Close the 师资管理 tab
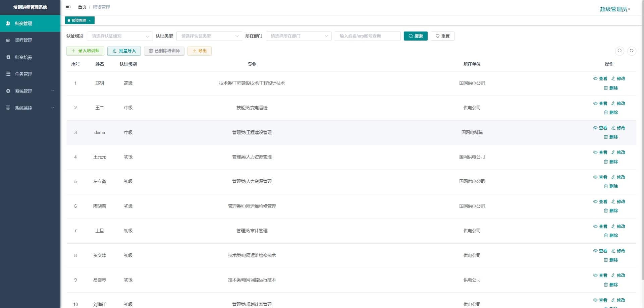Image resolution: width=644 pixels, height=308 pixels. (90, 21)
